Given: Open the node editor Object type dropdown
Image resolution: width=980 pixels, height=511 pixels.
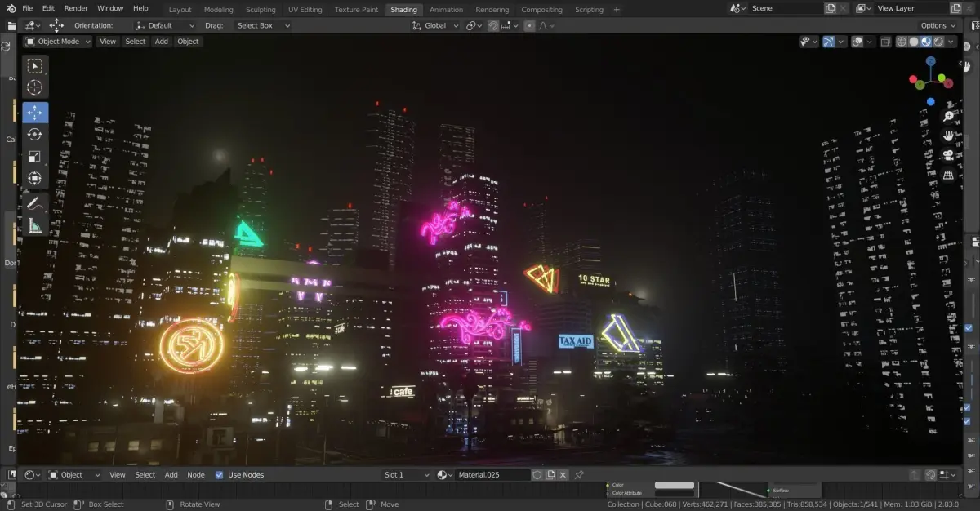Looking at the screenshot, I should point(73,474).
